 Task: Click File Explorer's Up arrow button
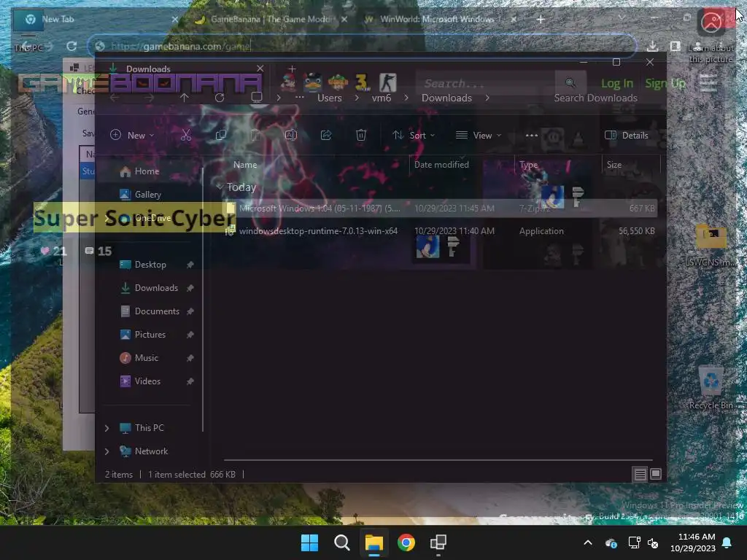(185, 98)
